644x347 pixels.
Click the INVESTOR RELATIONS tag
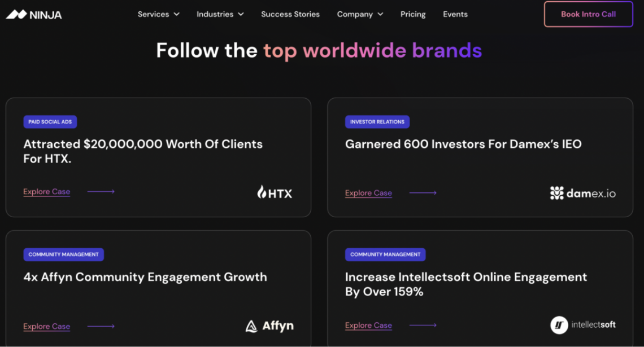(x=377, y=121)
